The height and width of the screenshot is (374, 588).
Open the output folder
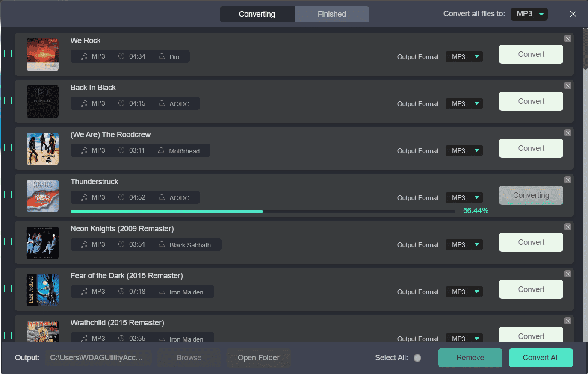tap(259, 358)
